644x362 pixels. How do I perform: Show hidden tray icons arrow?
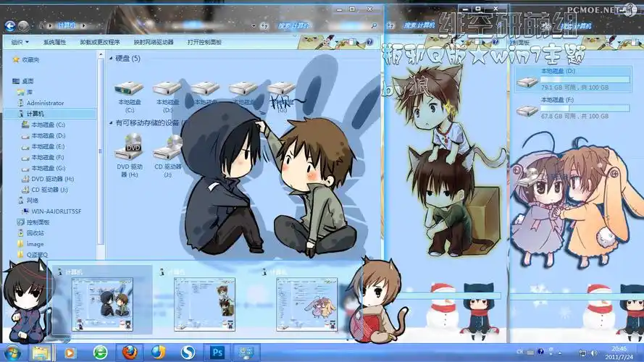[x=560, y=353]
